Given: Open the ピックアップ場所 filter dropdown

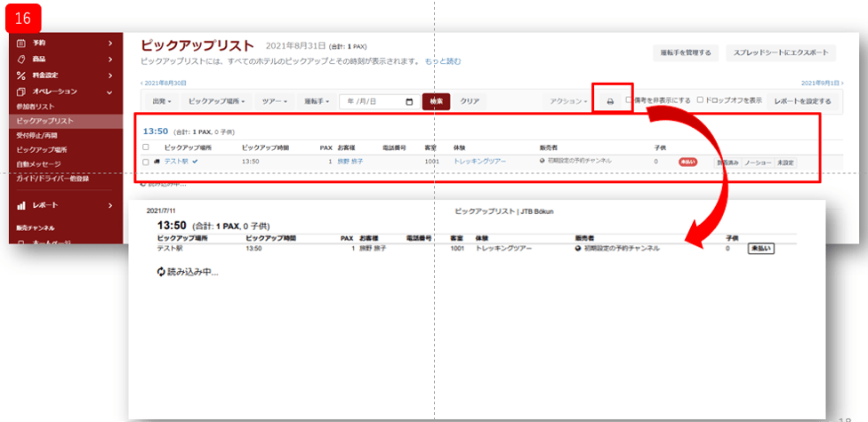Looking at the screenshot, I should click(x=218, y=101).
